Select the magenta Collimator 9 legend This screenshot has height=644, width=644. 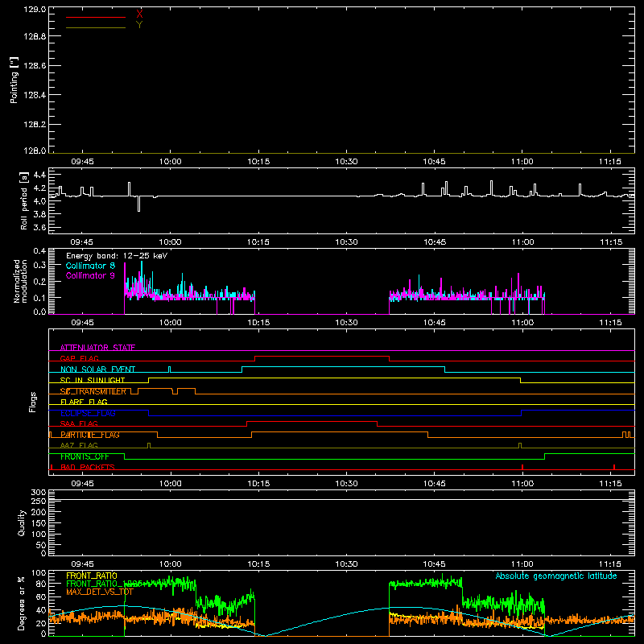[x=90, y=275]
